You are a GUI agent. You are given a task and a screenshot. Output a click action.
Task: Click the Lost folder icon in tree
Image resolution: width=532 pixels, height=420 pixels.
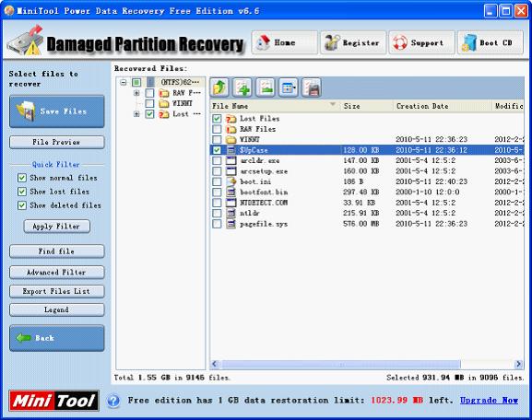pyautogui.click(x=164, y=114)
